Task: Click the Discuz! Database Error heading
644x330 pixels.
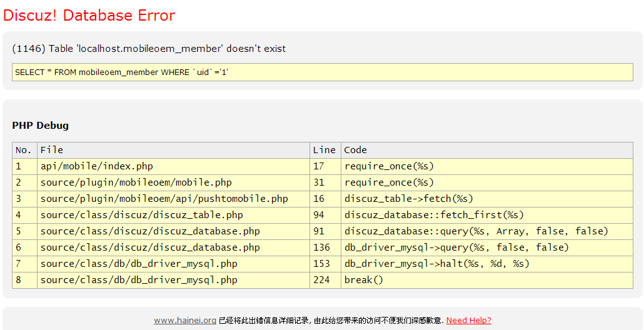Action: [x=89, y=16]
